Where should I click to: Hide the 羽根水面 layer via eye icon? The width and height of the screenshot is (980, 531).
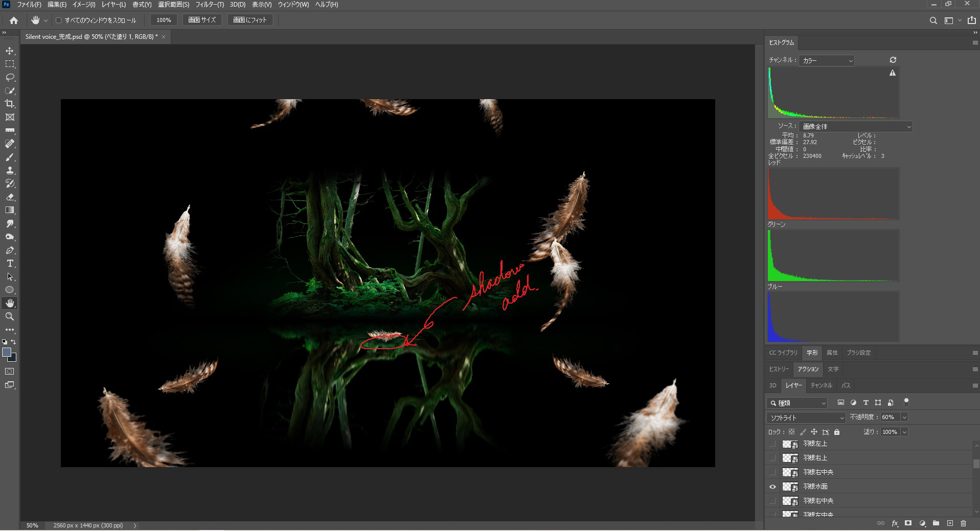point(772,487)
